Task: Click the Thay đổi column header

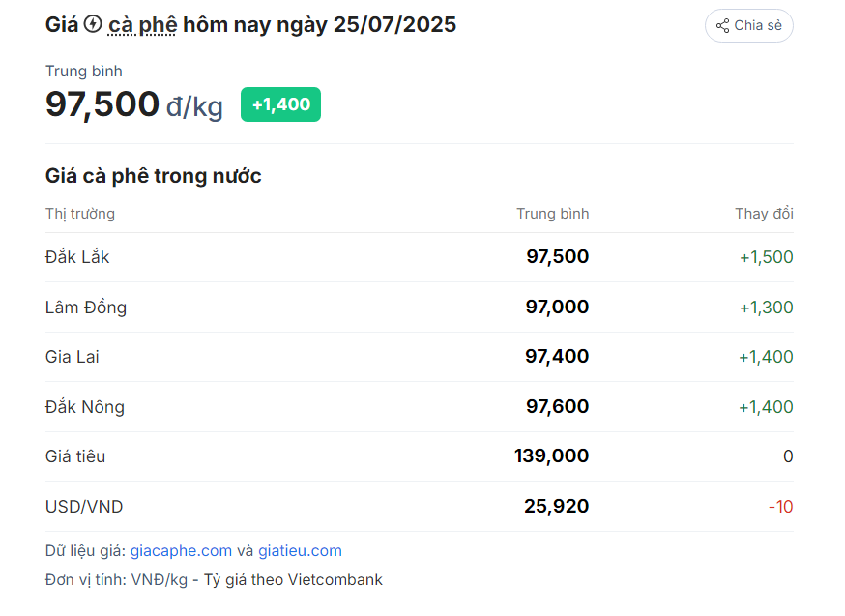Action: coord(764,214)
